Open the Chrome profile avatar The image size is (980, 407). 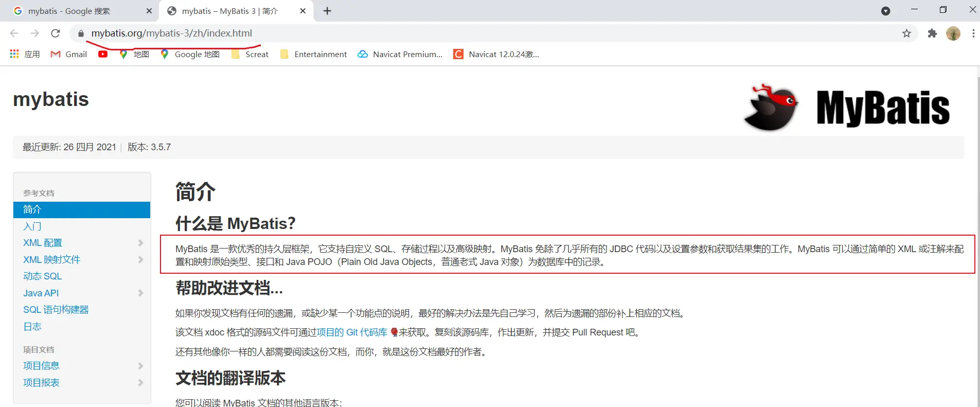[953, 33]
